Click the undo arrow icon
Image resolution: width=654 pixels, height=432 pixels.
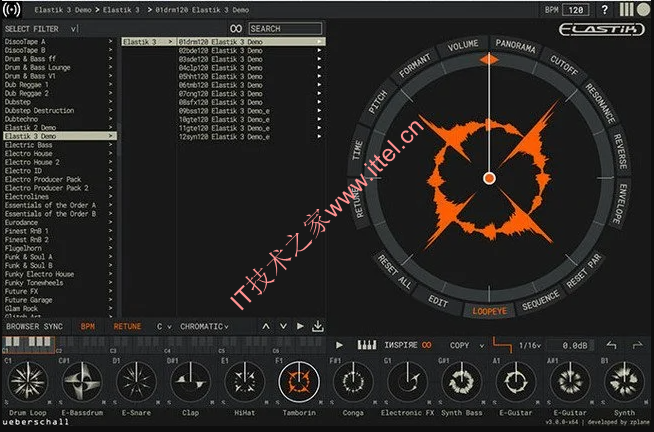[x=611, y=345]
